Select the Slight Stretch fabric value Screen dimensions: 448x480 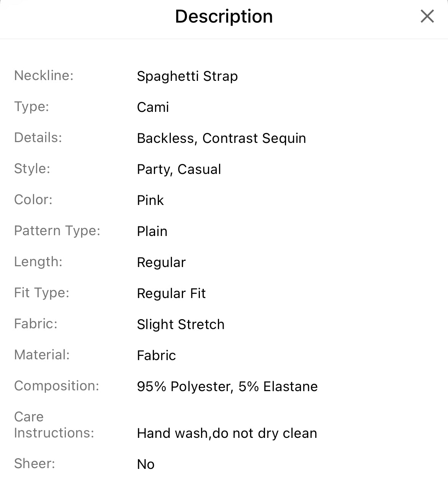point(180,324)
